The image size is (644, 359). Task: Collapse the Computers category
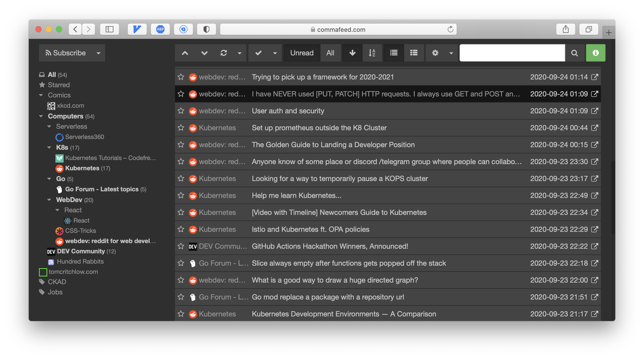(41, 116)
